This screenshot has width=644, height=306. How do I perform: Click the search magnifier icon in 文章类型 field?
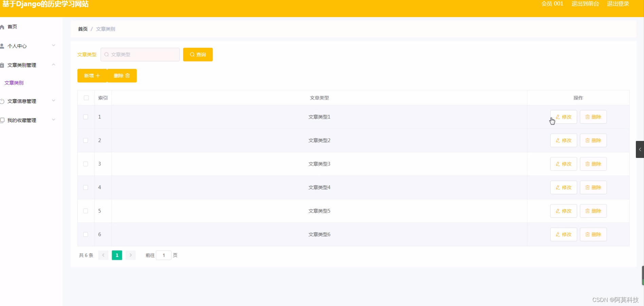tap(107, 54)
